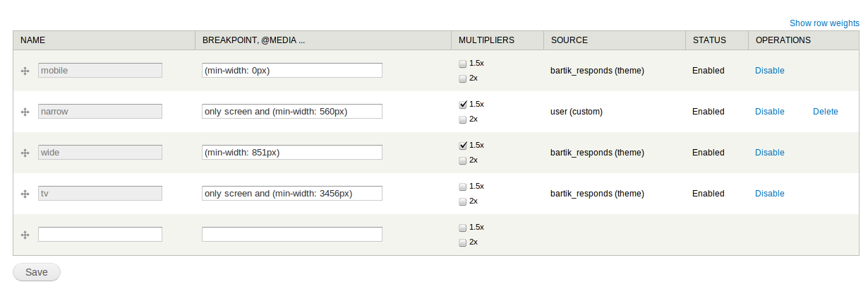
Task: Click the drag handle for narrow row
Action: point(25,112)
